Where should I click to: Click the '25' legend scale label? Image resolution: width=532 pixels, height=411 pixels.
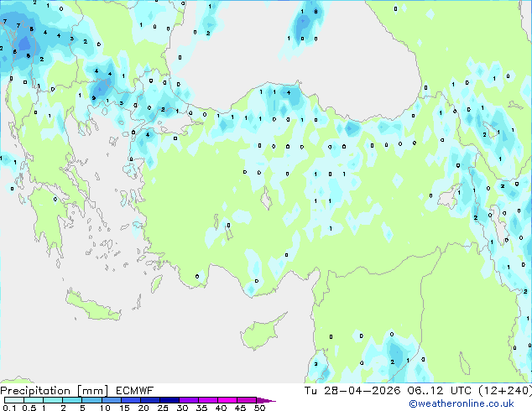click(162, 408)
